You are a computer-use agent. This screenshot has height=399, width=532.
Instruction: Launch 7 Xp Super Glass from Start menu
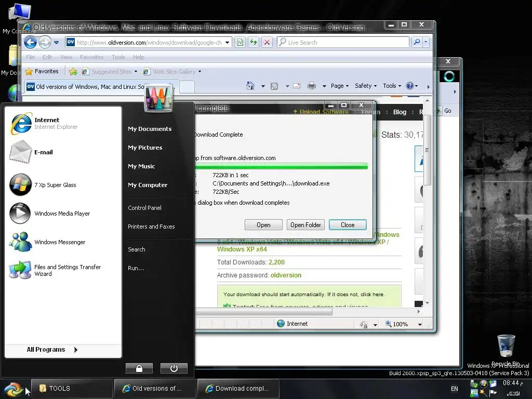tap(63, 185)
